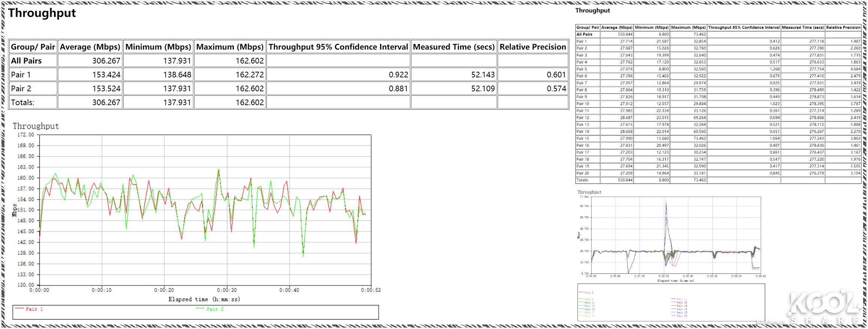Select 550.844 in the 20-pair table's All Pairs row
The image size is (868, 329).
[x=625, y=35]
